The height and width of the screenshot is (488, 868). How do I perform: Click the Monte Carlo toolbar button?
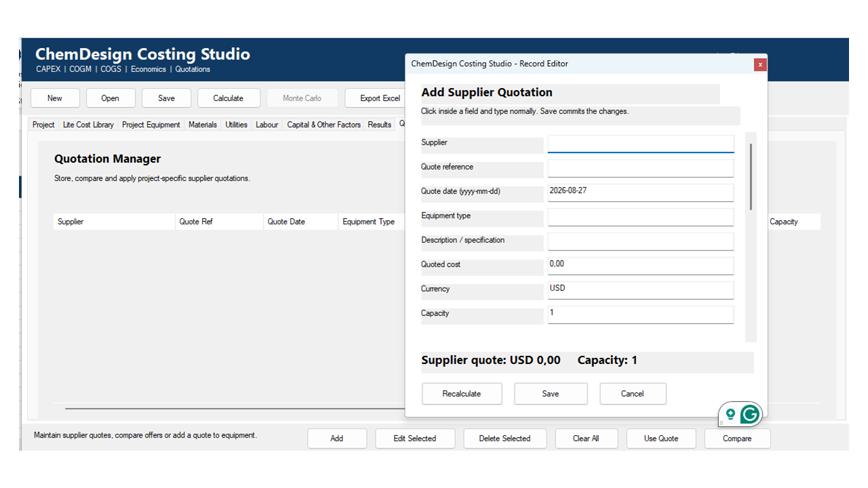302,98
